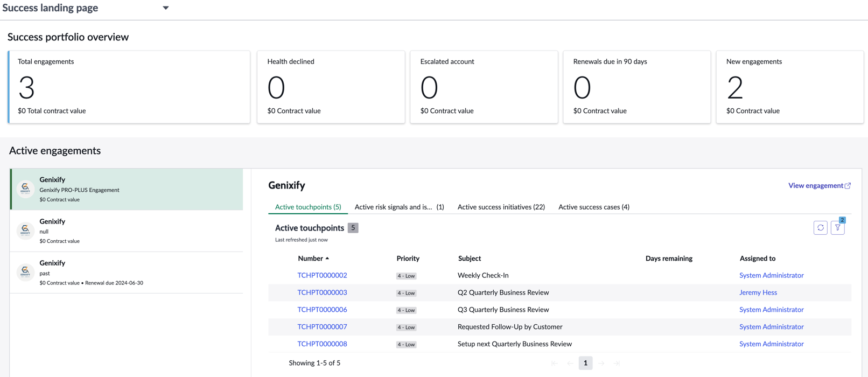
Task: Click 4 - Low priority badge for Weekly Check-In
Action: tap(407, 276)
